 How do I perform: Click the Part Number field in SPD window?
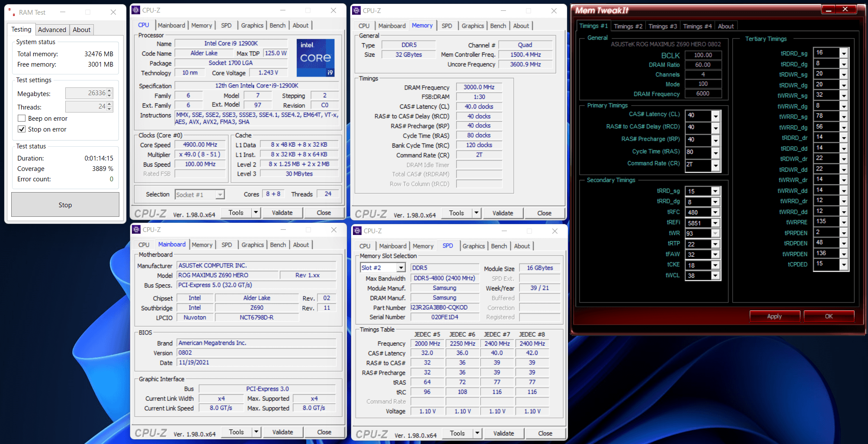point(445,307)
